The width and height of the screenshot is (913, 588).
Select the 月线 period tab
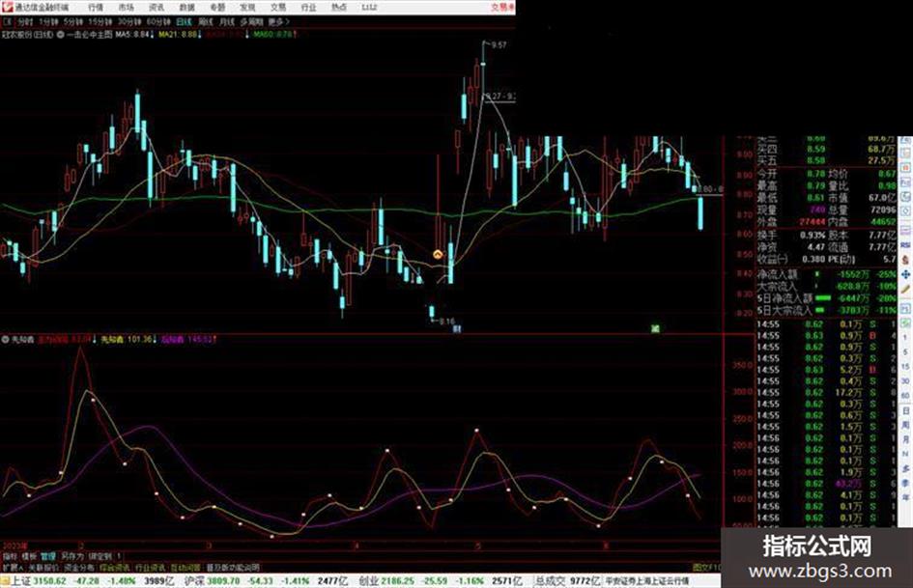[x=226, y=22]
